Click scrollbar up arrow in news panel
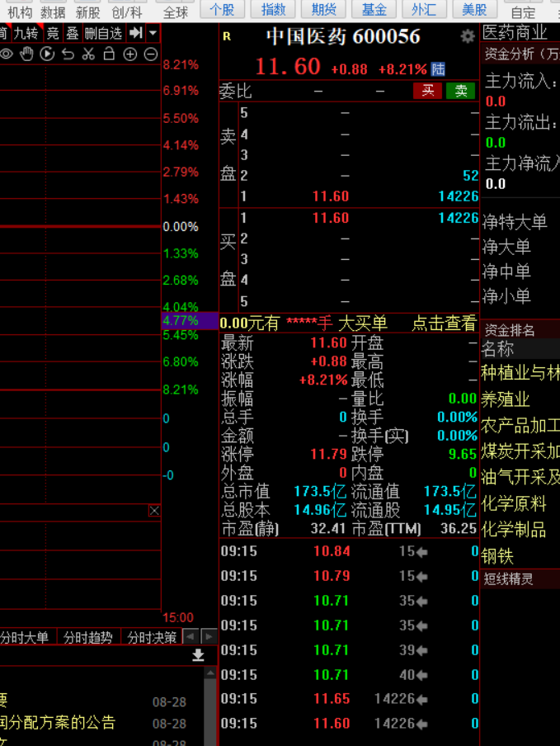Screen dimensions: 560x746 tap(210, 673)
